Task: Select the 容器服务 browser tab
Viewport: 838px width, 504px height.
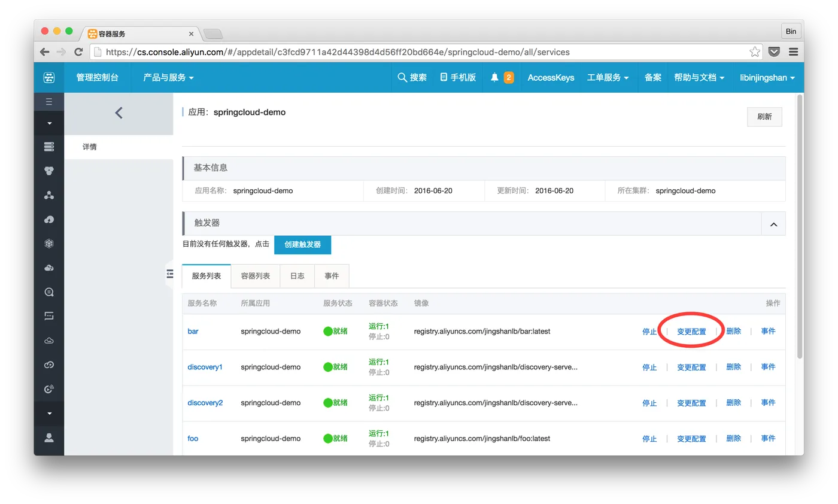Action: click(x=141, y=34)
